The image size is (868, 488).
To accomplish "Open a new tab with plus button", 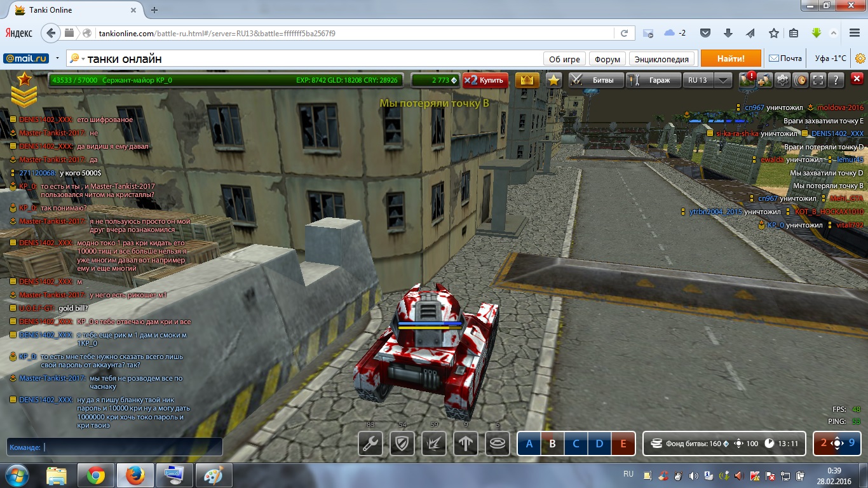I will pos(154,10).
